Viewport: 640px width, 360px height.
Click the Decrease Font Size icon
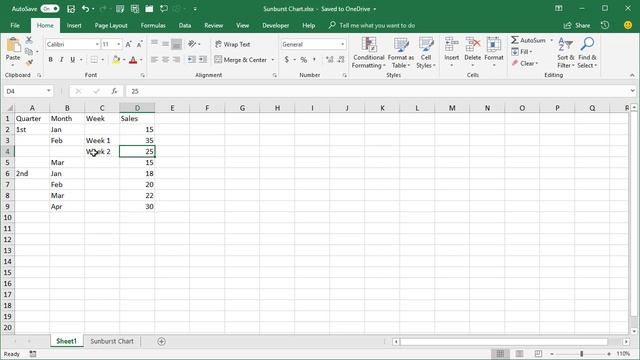(x=139, y=44)
